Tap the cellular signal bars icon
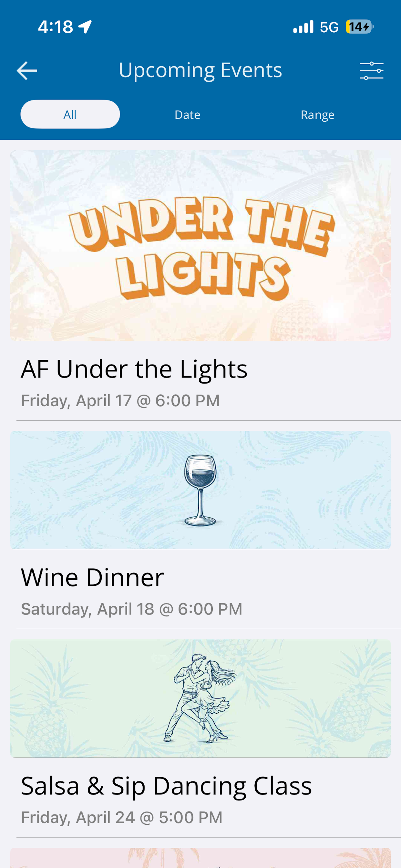 [x=303, y=26]
